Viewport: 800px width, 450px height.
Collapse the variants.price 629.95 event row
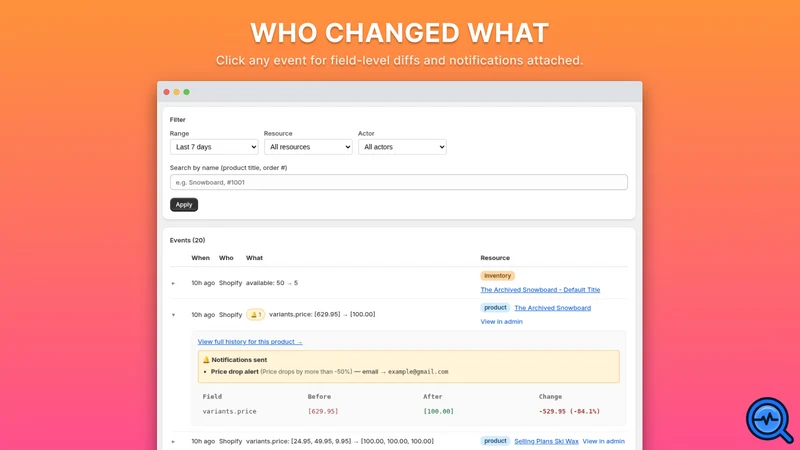point(173,315)
